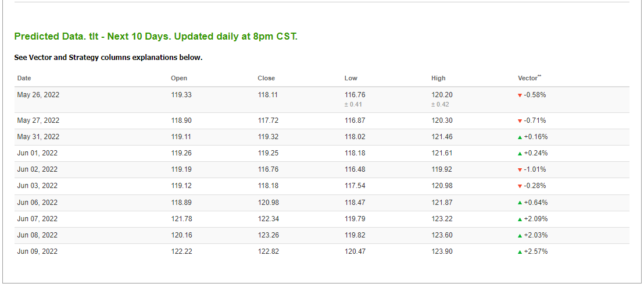Select the Jun 09, 2022 date cell
The image size is (644, 287).
[37, 251]
